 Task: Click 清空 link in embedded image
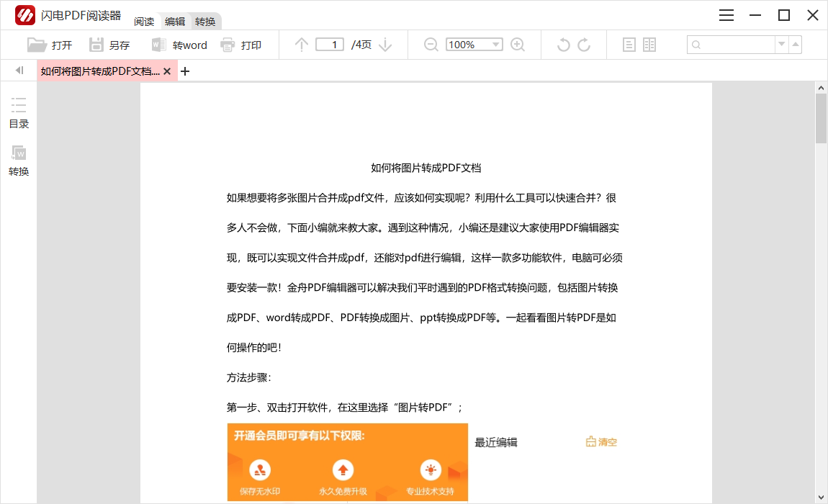click(601, 441)
